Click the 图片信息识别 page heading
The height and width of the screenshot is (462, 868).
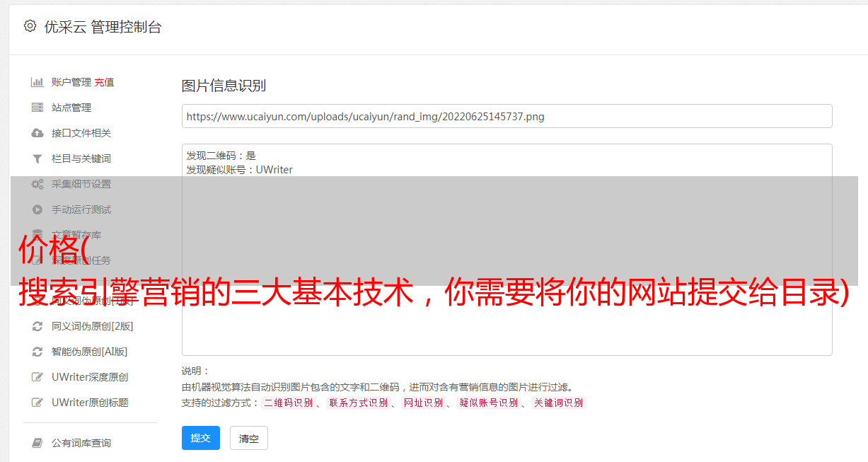pyautogui.click(x=224, y=86)
